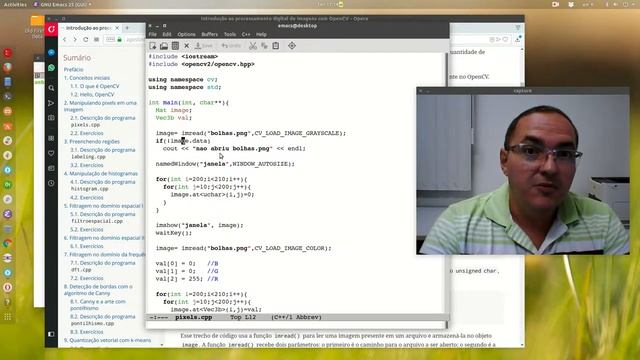Click the search icon in Opera sidebar
This screenshot has width=640, height=360.
point(51,88)
